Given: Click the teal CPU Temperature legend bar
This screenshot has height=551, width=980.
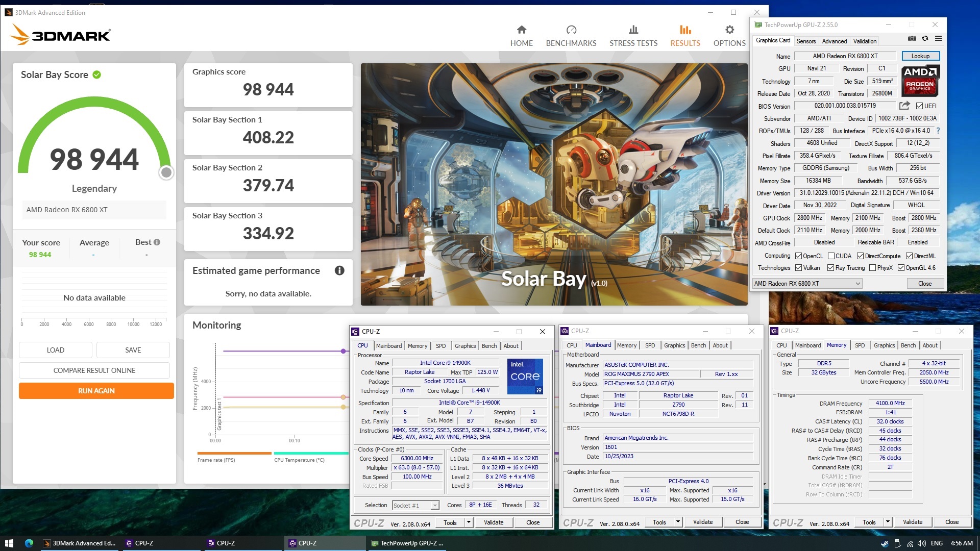Looking at the screenshot, I should [311, 453].
